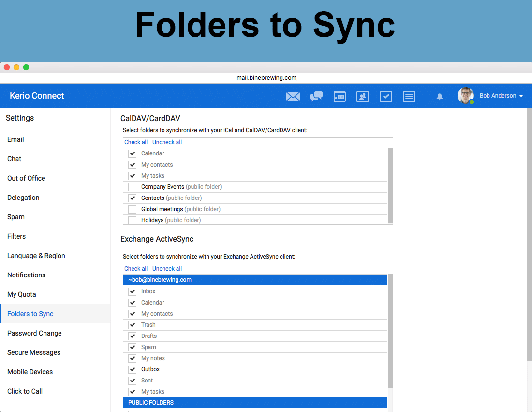Screen dimensions: 532x412
Task: Uncheck ActiveSync Inbox checkbox
Action: pyautogui.click(x=133, y=291)
